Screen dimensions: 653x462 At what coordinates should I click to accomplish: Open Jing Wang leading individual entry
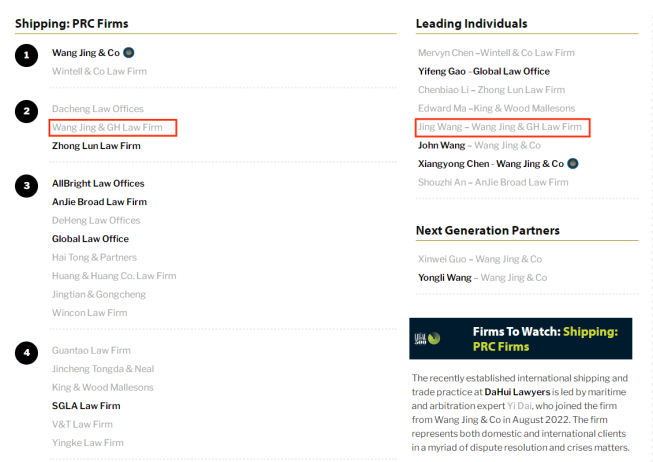(x=500, y=127)
